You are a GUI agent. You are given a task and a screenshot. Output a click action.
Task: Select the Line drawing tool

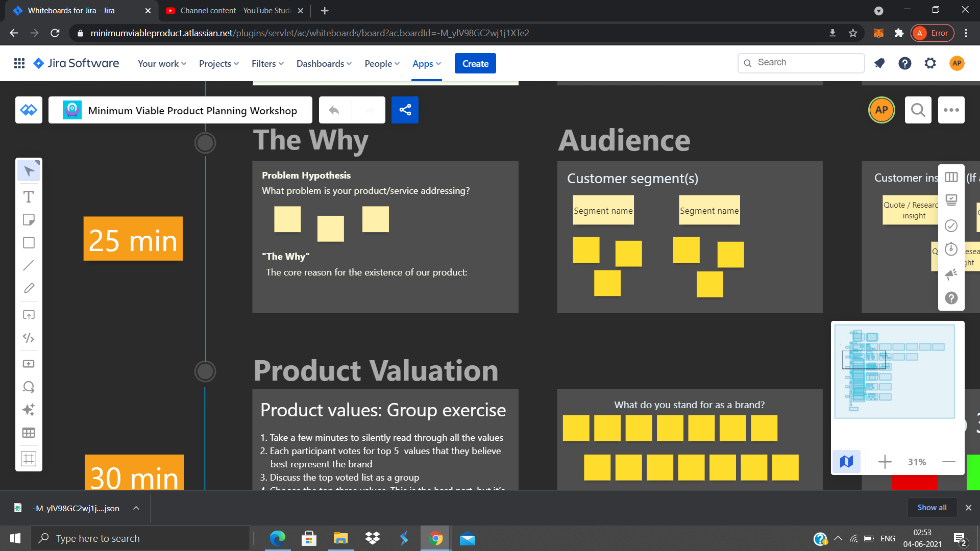[29, 265]
